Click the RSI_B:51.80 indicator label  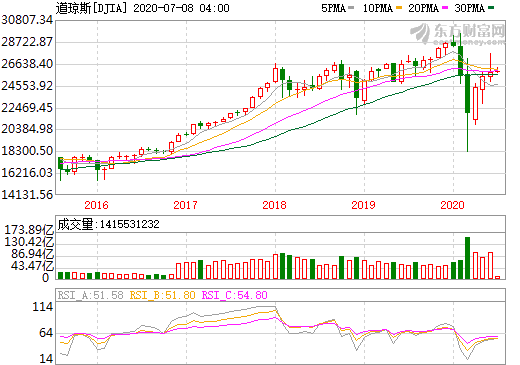[162, 295]
